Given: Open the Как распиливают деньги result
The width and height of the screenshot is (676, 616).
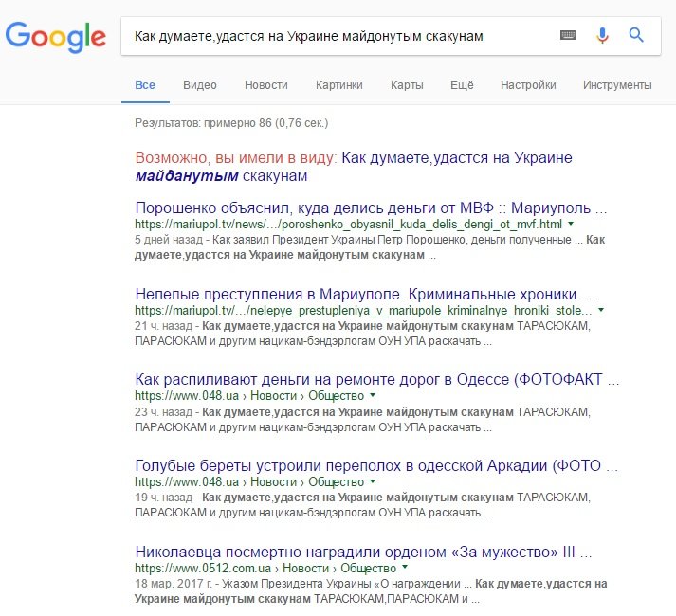Looking at the screenshot, I should tap(376, 379).
